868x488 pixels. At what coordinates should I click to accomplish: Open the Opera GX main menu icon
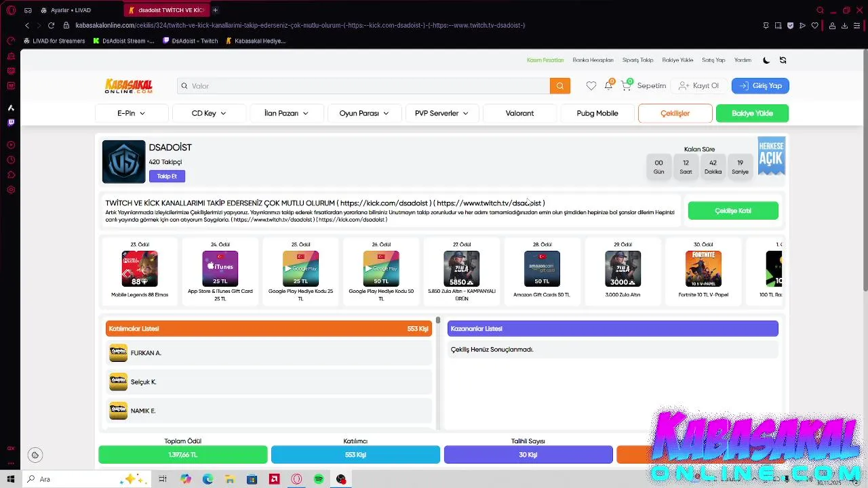[x=11, y=10]
